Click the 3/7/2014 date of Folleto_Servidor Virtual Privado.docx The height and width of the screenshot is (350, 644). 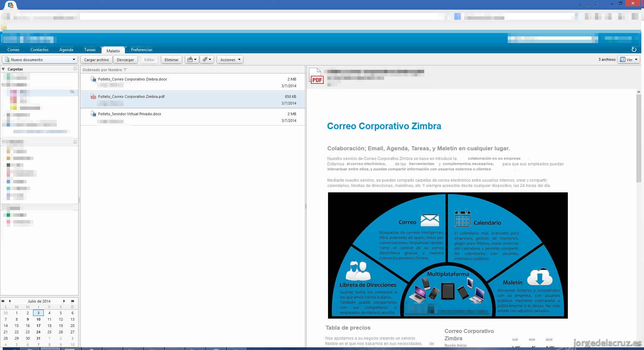(x=289, y=121)
